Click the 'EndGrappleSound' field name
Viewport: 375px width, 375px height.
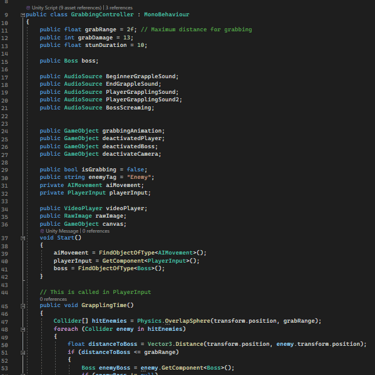[x=132, y=84]
